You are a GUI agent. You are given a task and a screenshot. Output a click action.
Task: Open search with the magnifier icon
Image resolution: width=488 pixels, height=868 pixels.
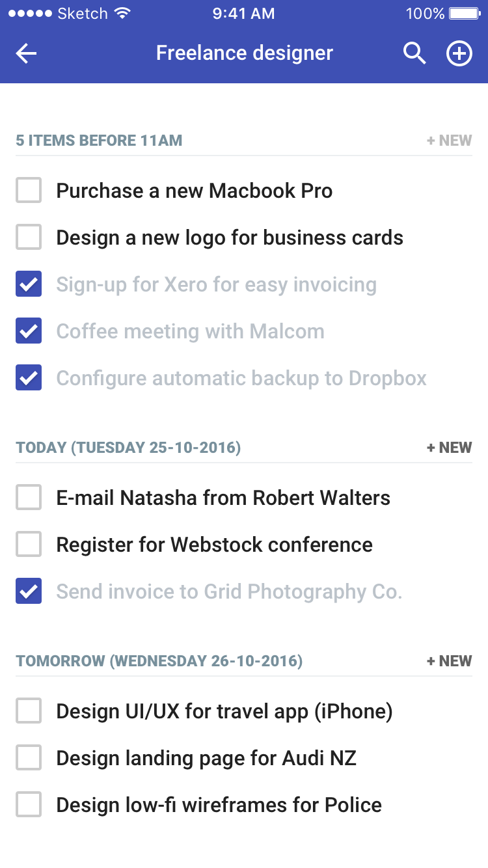click(414, 53)
